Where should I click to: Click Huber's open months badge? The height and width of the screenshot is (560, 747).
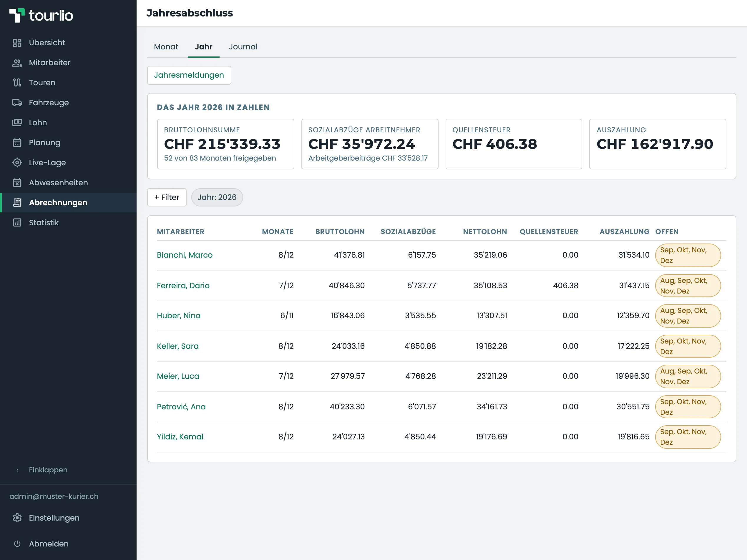(688, 316)
